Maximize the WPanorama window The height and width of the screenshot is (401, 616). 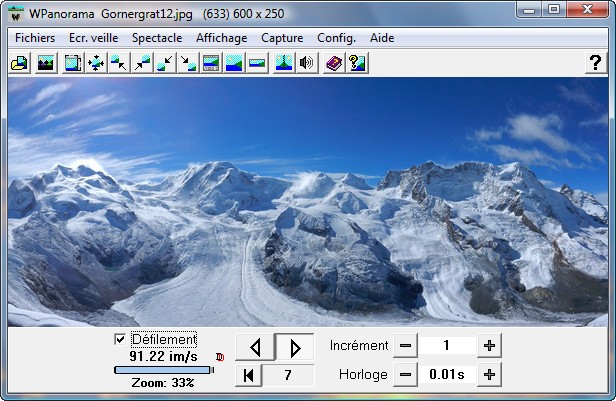554,9
